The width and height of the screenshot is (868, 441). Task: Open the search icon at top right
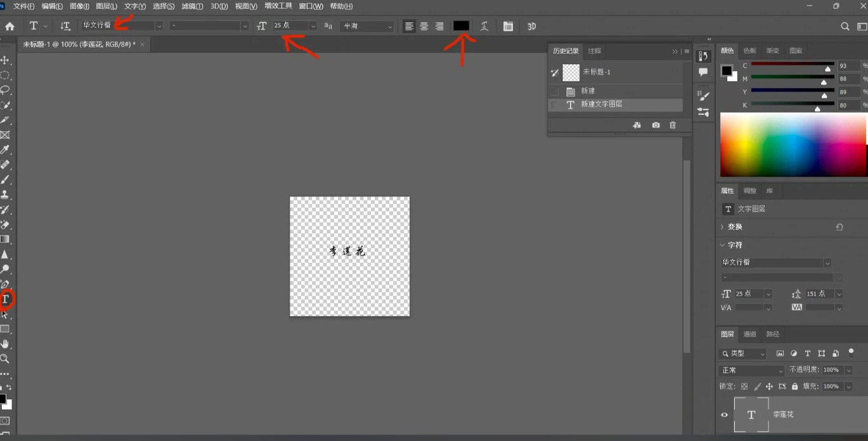(845, 26)
